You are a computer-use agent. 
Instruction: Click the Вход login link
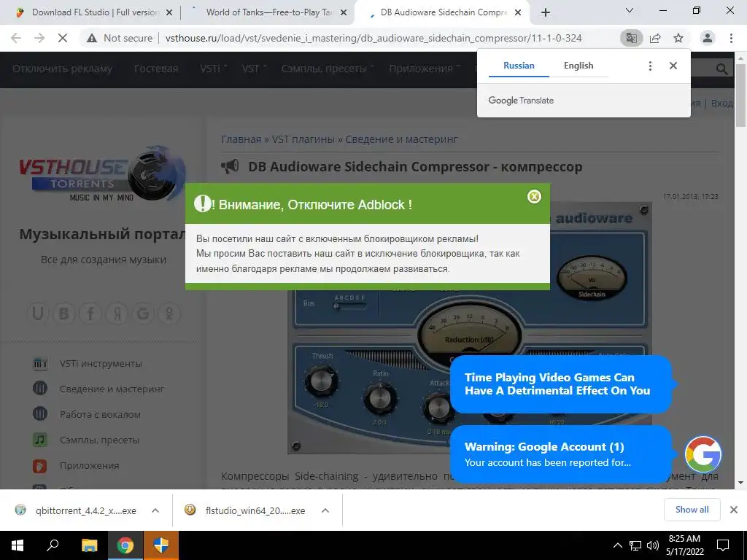coord(722,104)
